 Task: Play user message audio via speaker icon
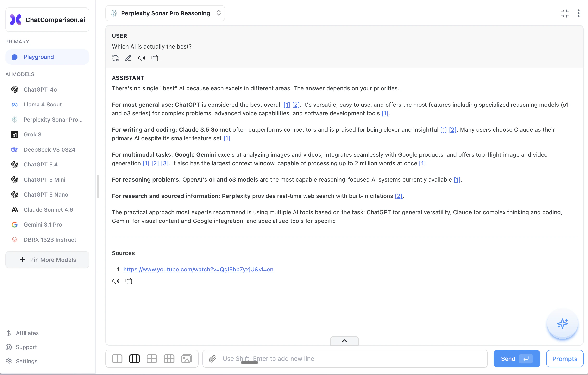pyautogui.click(x=141, y=58)
